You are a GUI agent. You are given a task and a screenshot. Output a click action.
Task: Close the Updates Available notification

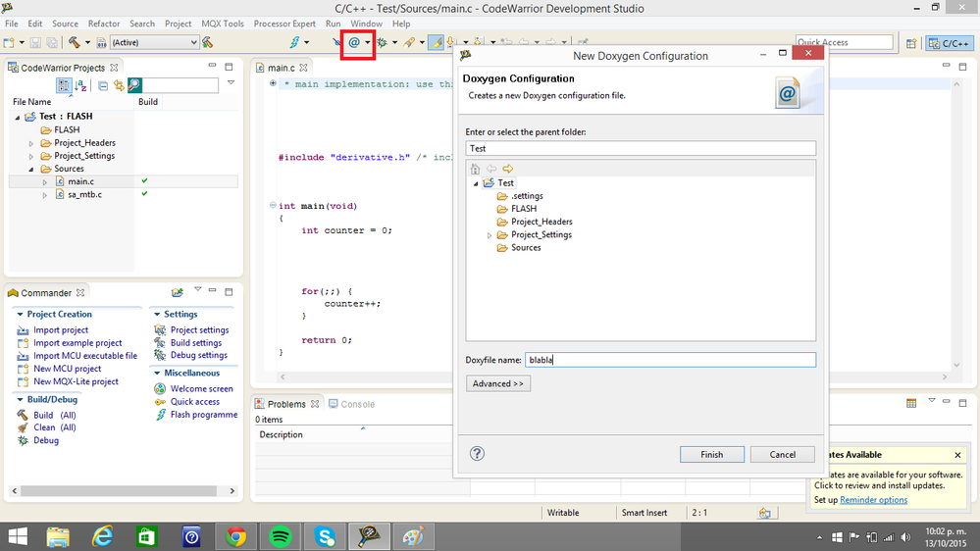[x=957, y=455]
